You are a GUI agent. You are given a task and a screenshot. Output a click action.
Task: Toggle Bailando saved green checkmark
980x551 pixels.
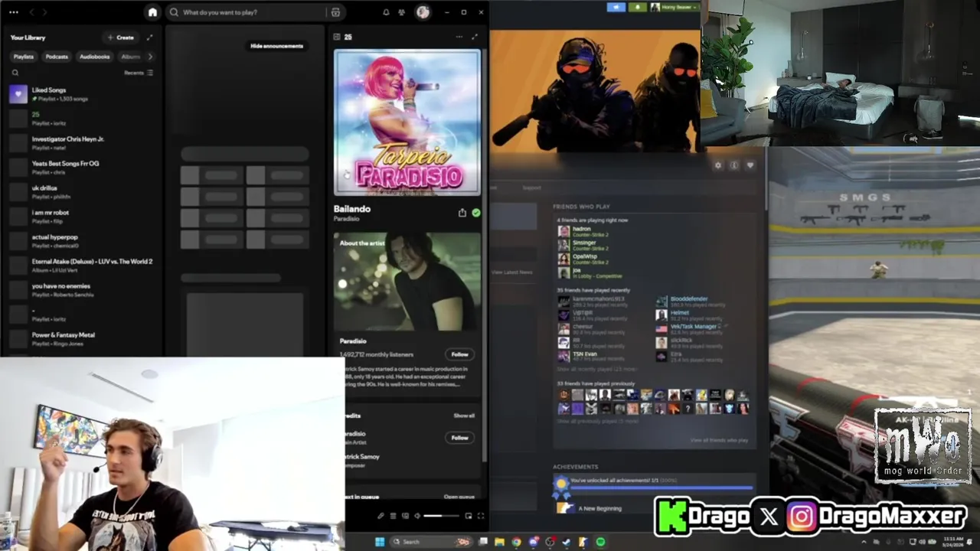pos(476,213)
